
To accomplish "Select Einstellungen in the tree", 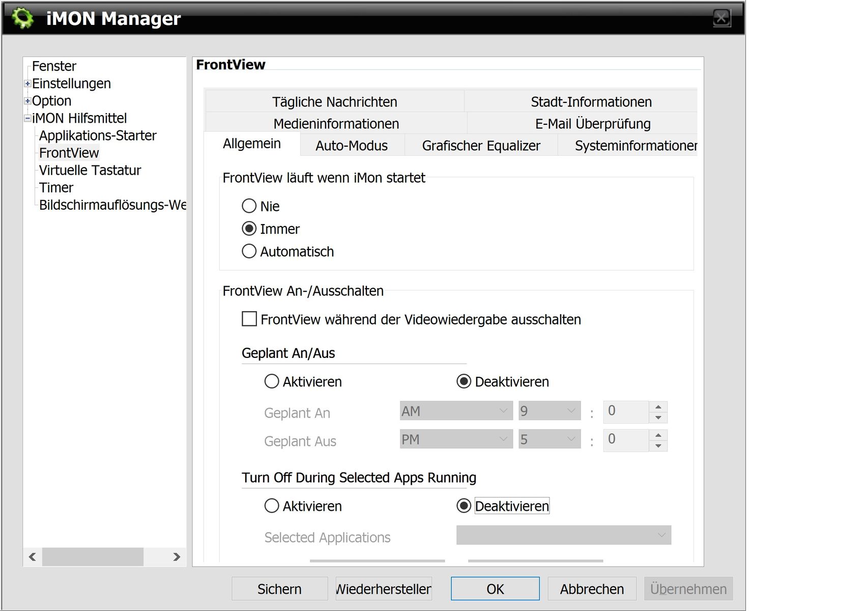I will (71, 84).
